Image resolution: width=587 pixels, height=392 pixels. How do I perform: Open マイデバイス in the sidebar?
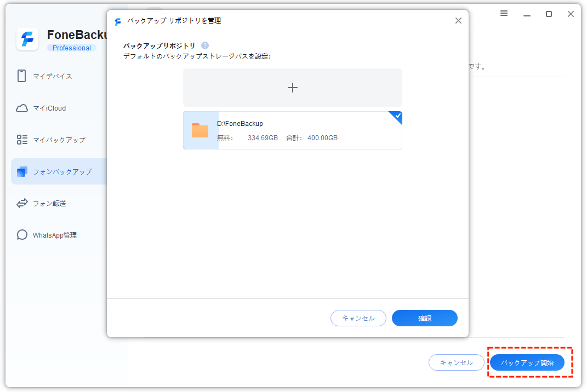point(53,76)
